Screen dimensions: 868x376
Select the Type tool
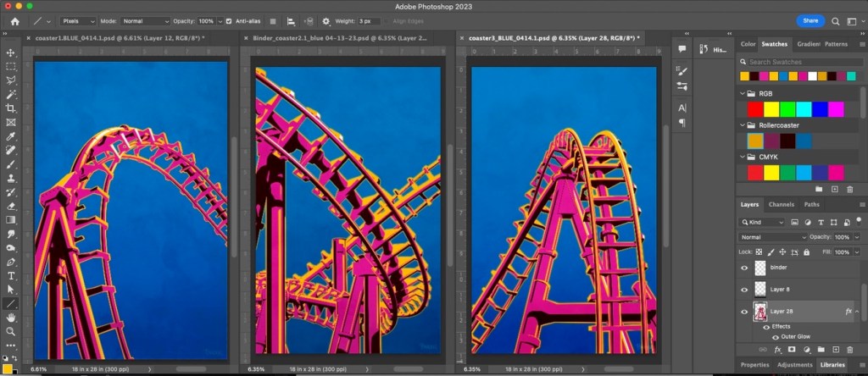pyautogui.click(x=11, y=275)
